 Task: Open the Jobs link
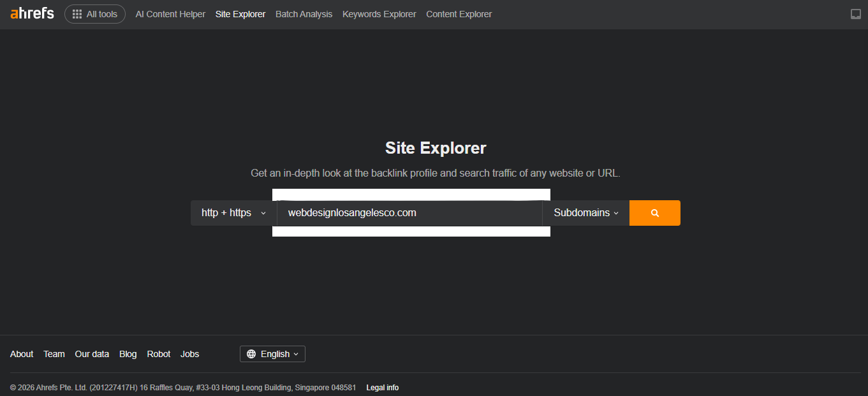pos(190,354)
